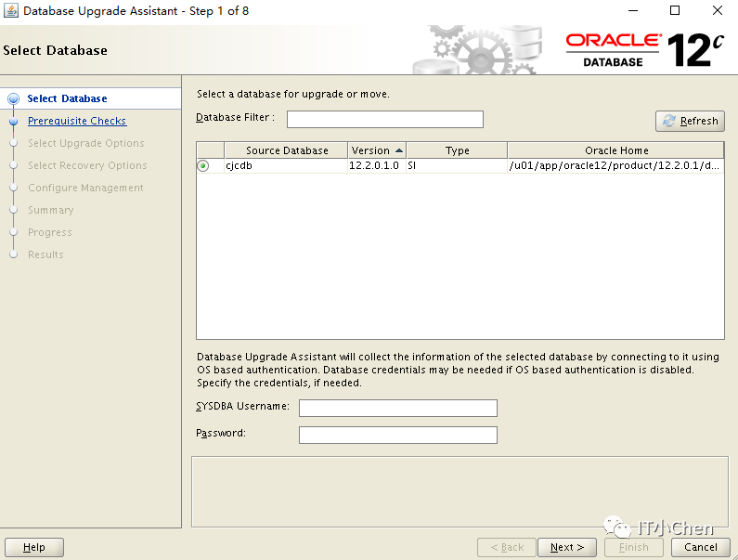
Task: Click version cell 12.2.0.1.0
Action: tap(377, 166)
